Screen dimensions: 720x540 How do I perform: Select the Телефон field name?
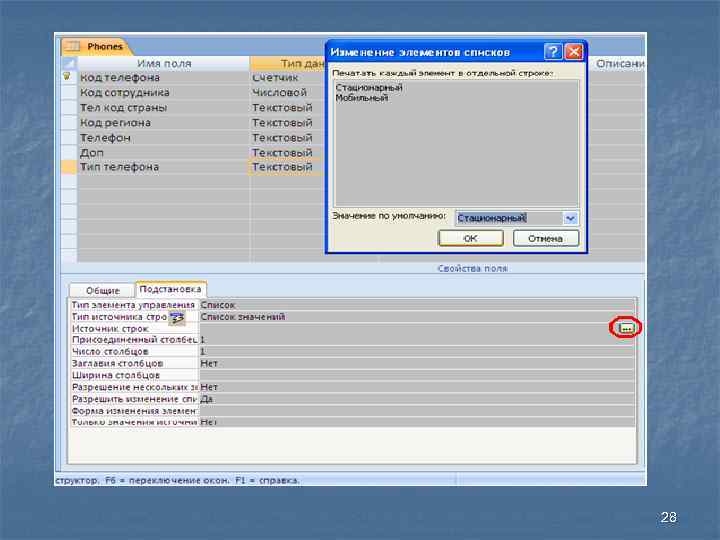[x=105, y=138]
